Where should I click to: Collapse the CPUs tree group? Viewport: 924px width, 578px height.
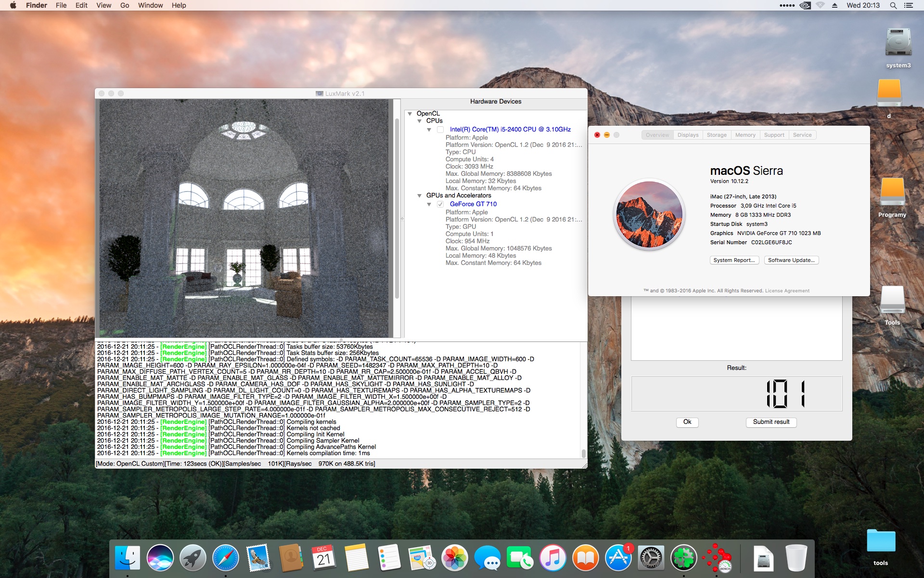tap(420, 121)
